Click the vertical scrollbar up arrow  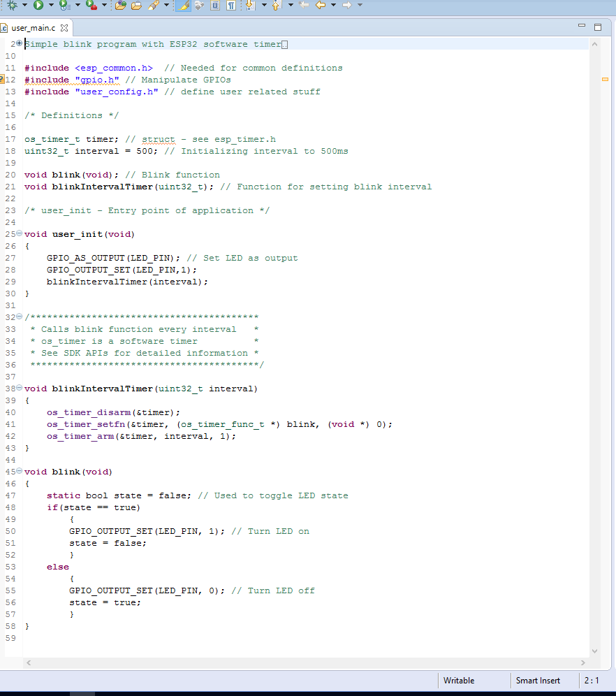595,44
